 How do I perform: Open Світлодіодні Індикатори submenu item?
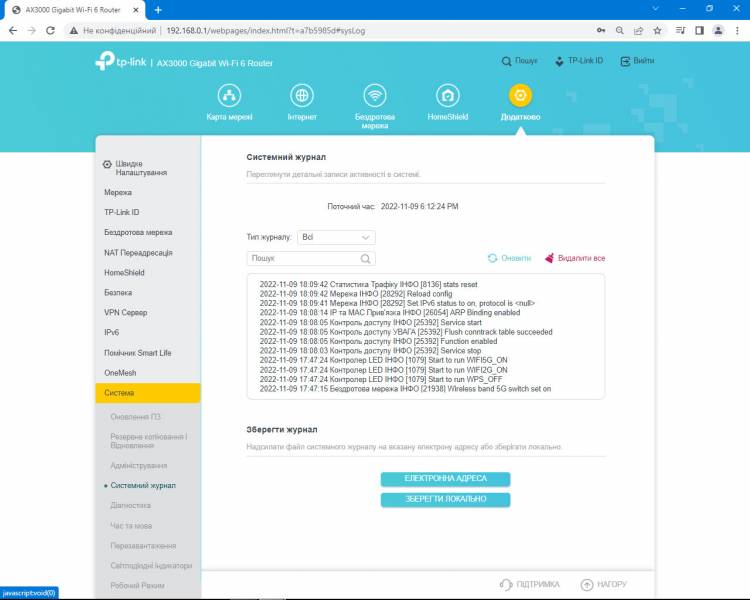click(151, 566)
